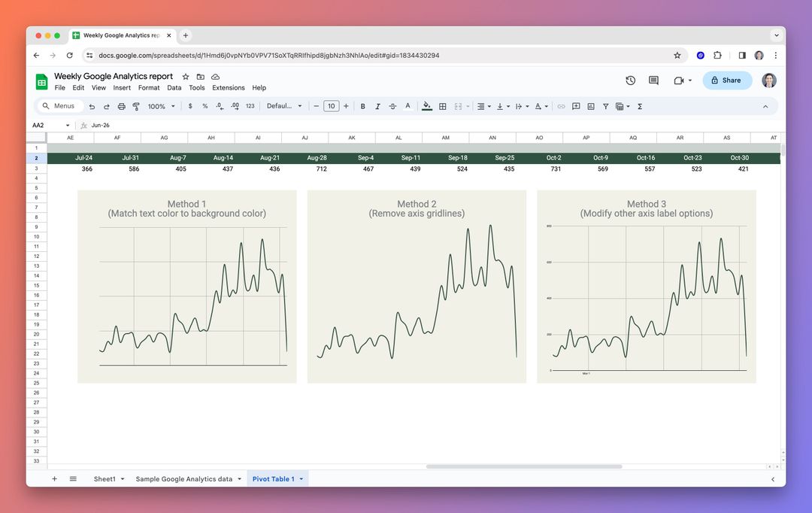Insert a comment using the comment icon

coord(576,106)
